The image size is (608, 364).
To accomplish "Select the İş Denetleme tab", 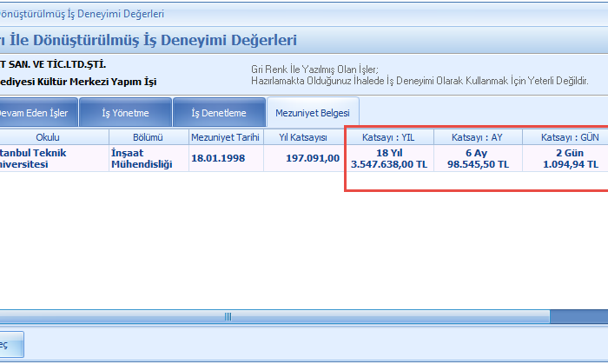I will point(218,112).
